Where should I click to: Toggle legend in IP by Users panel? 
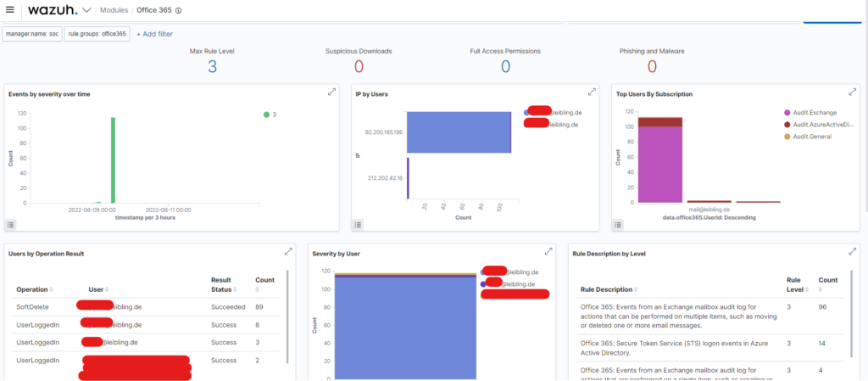tap(358, 224)
